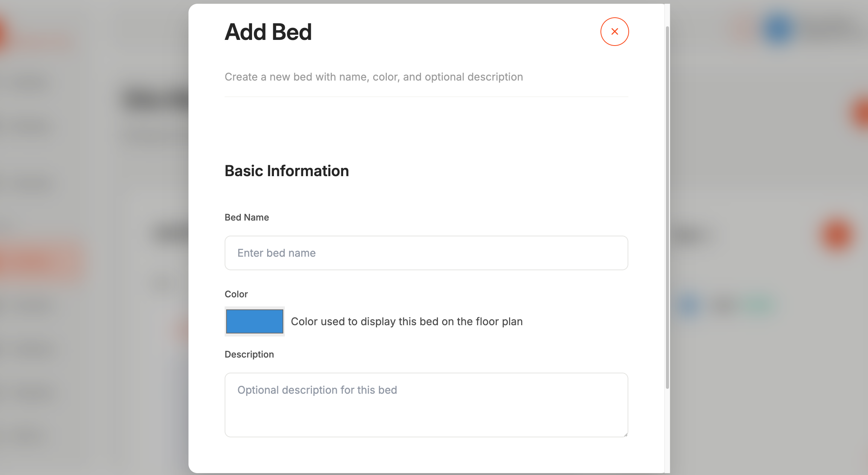Click the "Basic Information" section heading

286,171
